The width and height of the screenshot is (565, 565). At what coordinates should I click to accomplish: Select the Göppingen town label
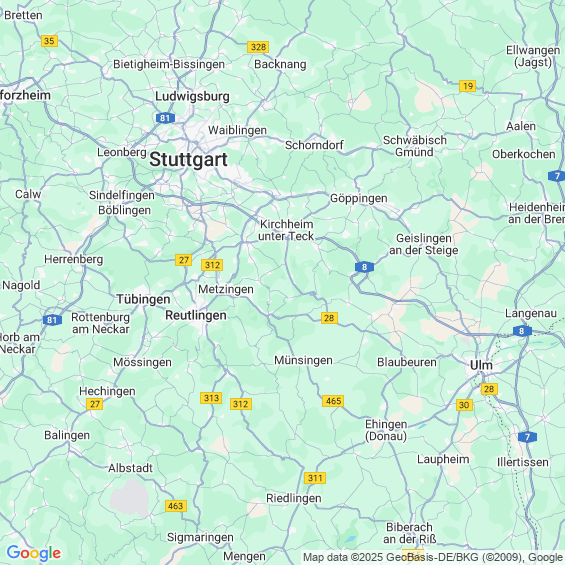click(x=359, y=199)
